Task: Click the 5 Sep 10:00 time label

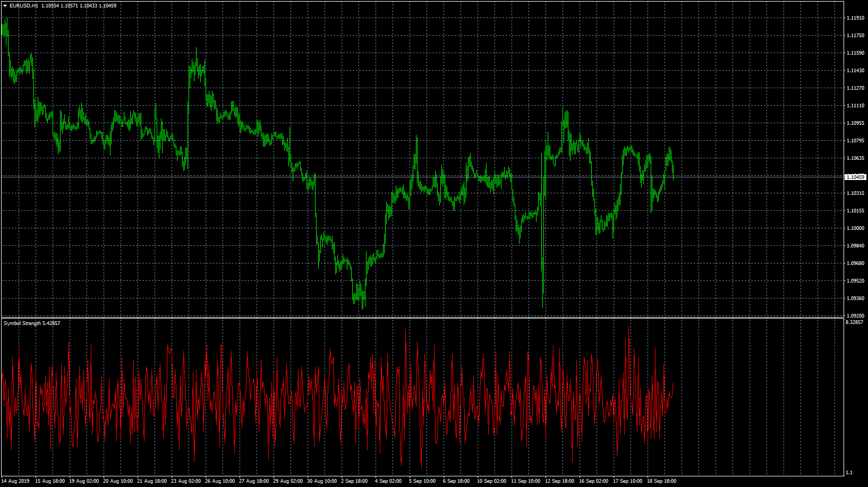Action: click(422, 481)
